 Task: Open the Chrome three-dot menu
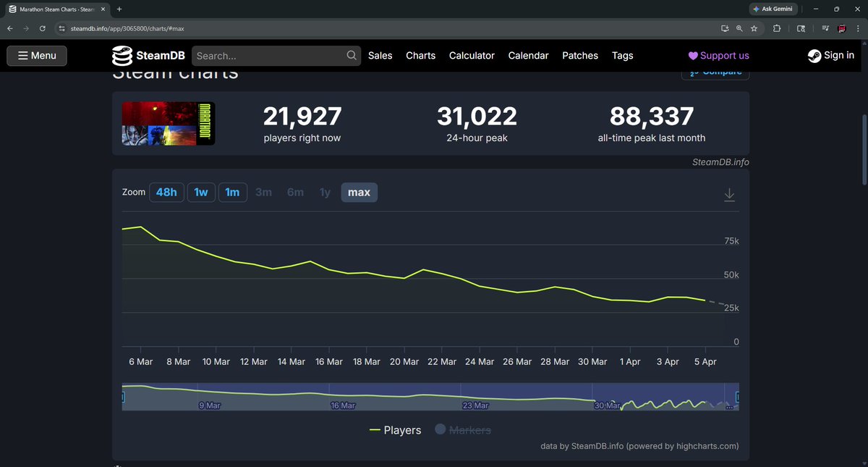[x=859, y=28]
